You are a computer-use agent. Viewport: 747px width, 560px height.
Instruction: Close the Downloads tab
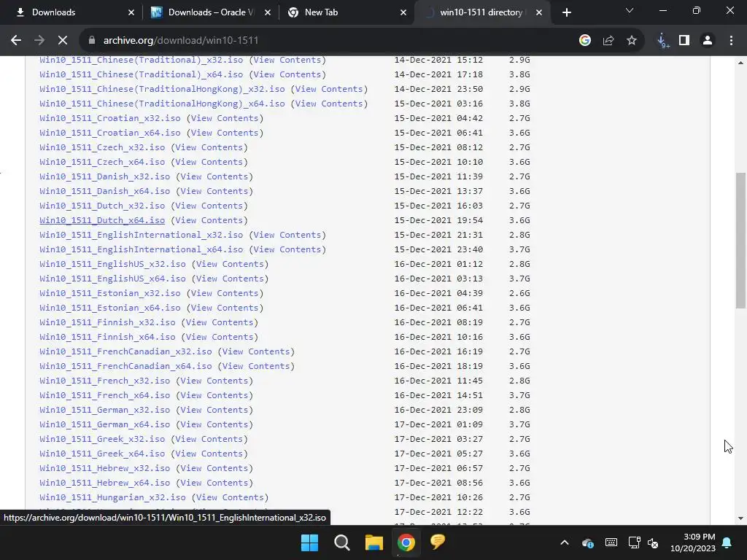click(131, 12)
